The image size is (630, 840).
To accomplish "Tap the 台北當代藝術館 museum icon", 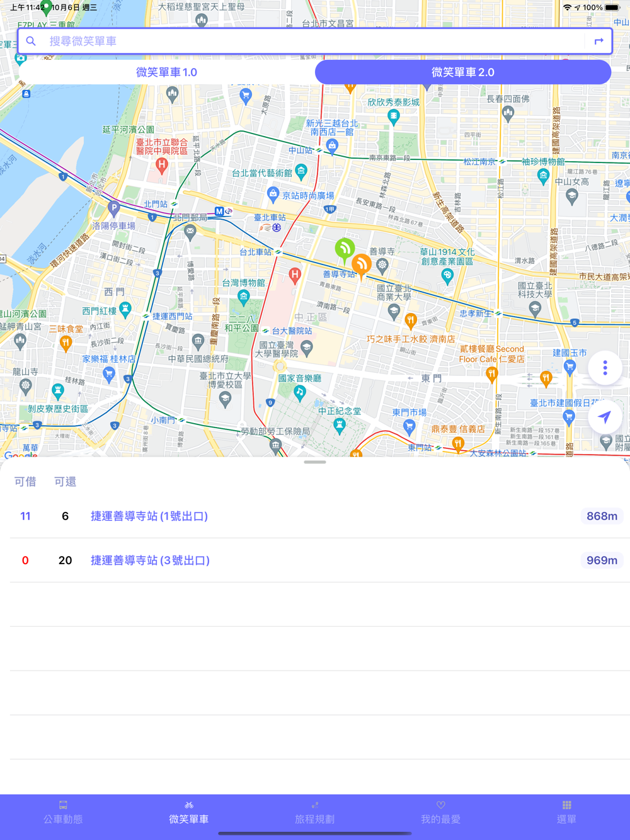I will tap(301, 171).
